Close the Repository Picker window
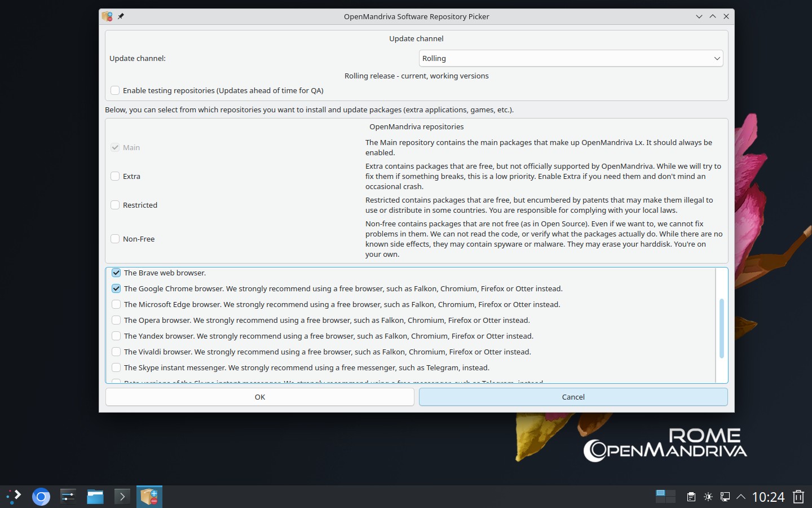 pyautogui.click(x=726, y=16)
